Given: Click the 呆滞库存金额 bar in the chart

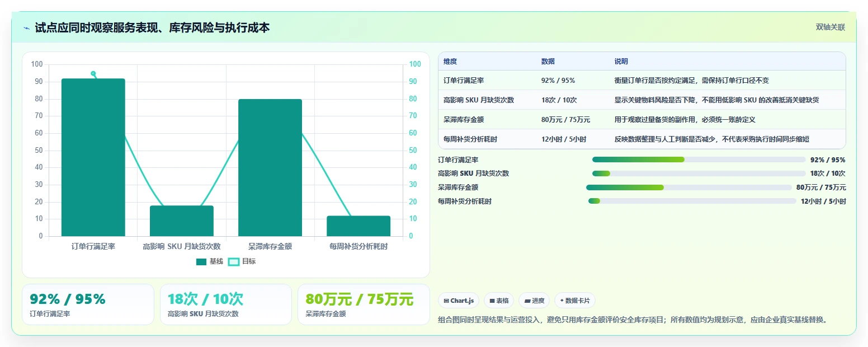Looking at the screenshot, I should [270, 168].
